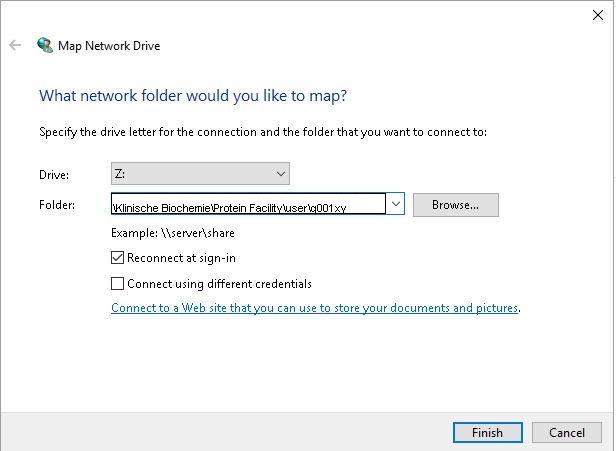Click the 'Reconnect at sign-in' label text
The height and width of the screenshot is (451, 616).
point(181,258)
